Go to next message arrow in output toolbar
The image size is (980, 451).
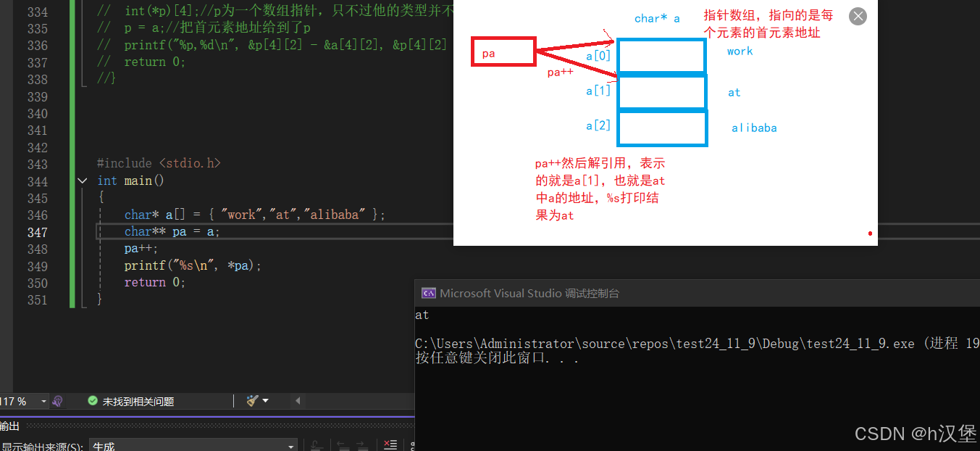pos(362,446)
